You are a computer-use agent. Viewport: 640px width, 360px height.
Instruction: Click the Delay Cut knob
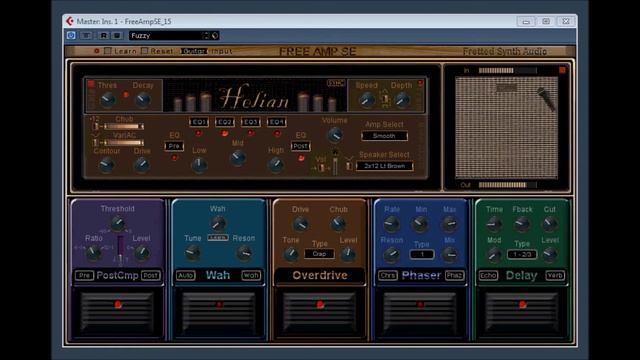(x=549, y=224)
